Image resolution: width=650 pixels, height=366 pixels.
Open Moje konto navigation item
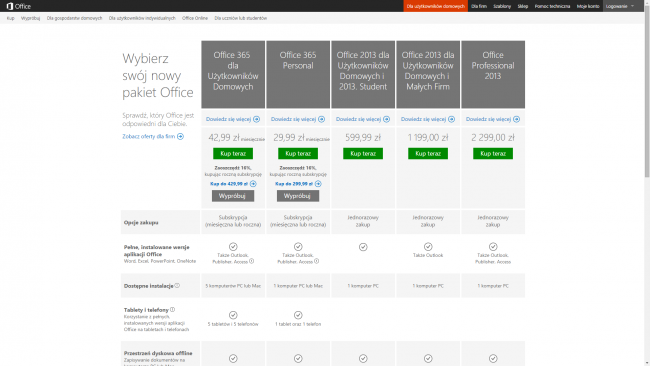(x=588, y=6)
